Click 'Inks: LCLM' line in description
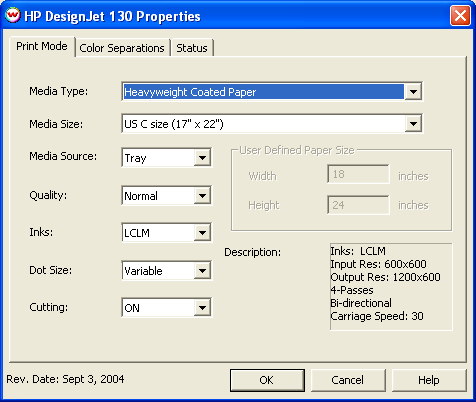 358,251
